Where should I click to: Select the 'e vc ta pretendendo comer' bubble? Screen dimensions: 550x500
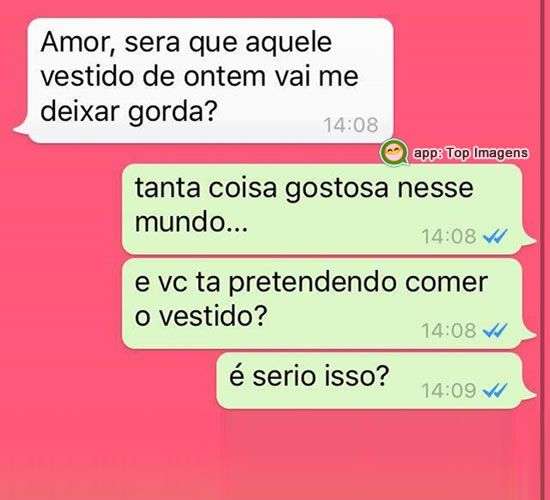coord(328,303)
